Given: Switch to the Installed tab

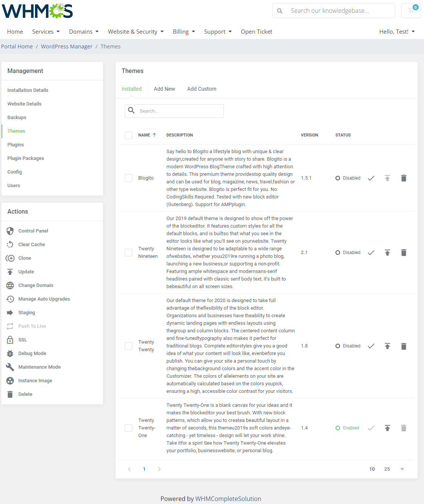Looking at the screenshot, I should pos(132,89).
